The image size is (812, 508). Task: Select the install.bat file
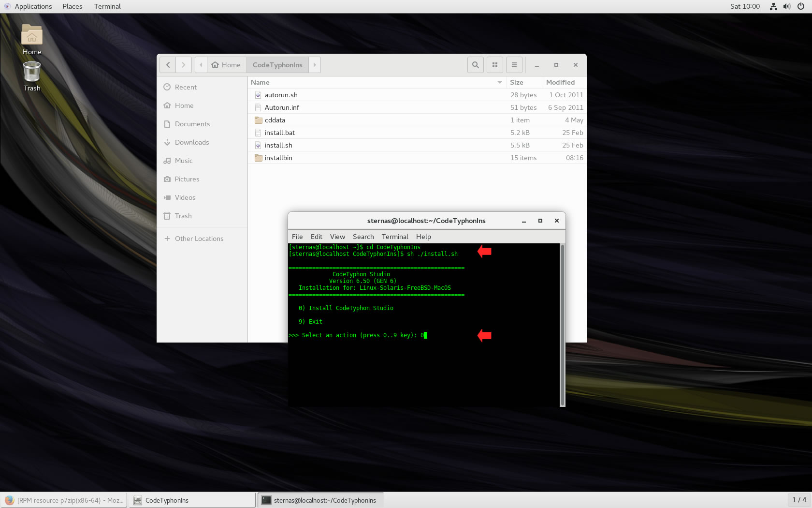[417, 133]
